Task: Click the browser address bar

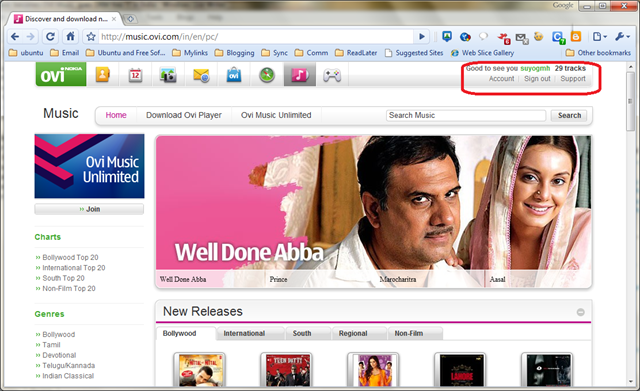Action: (x=256, y=37)
